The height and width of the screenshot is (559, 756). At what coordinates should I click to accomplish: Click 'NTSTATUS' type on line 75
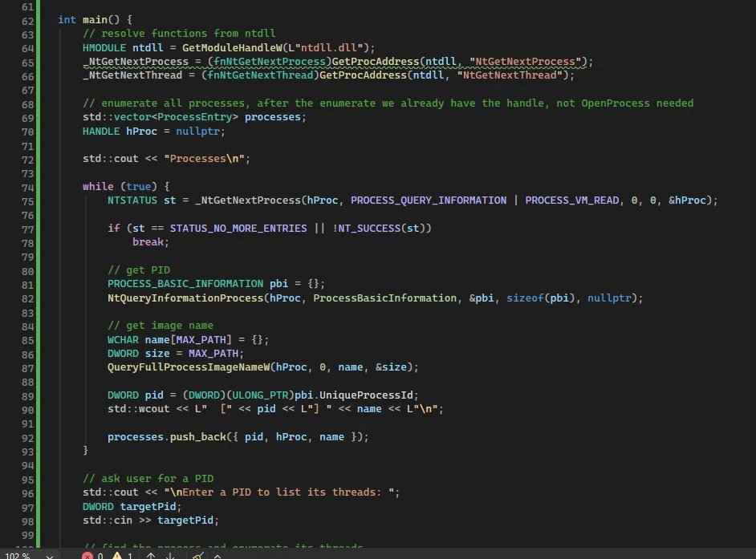(x=132, y=201)
